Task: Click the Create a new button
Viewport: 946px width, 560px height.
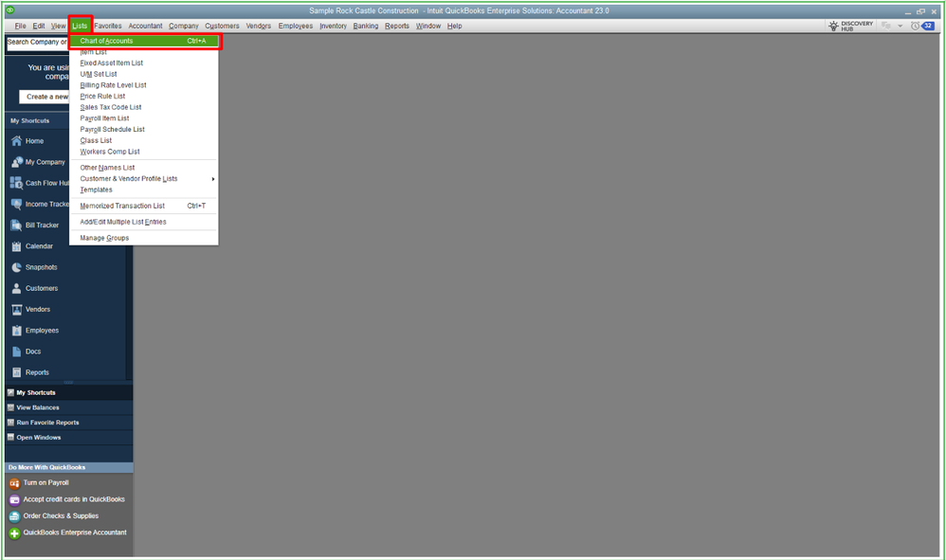Action: pos(44,97)
